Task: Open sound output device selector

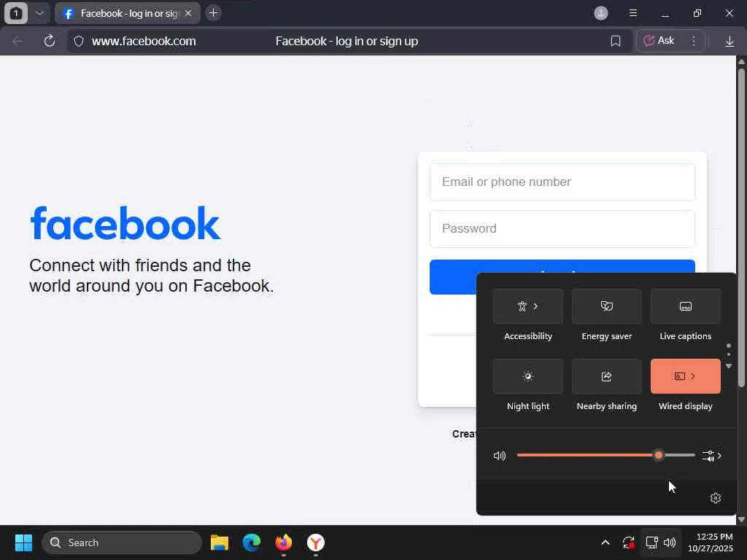Action: [x=712, y=456]
